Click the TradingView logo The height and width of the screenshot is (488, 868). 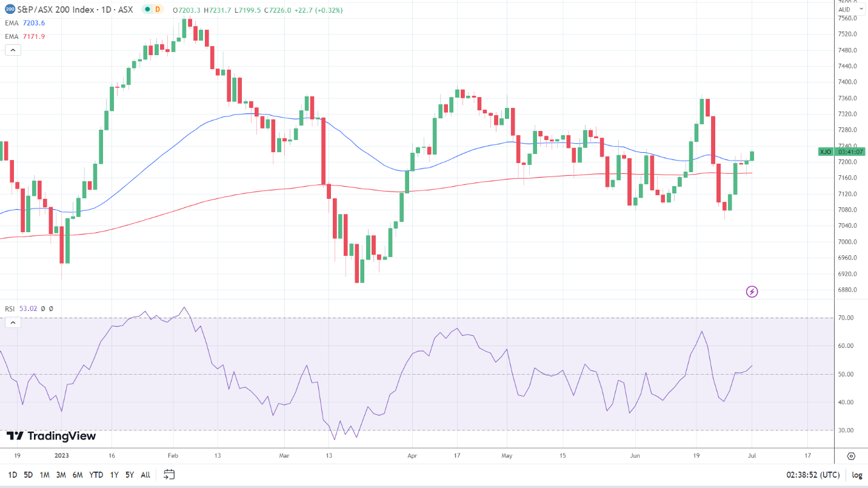[51, 436]
